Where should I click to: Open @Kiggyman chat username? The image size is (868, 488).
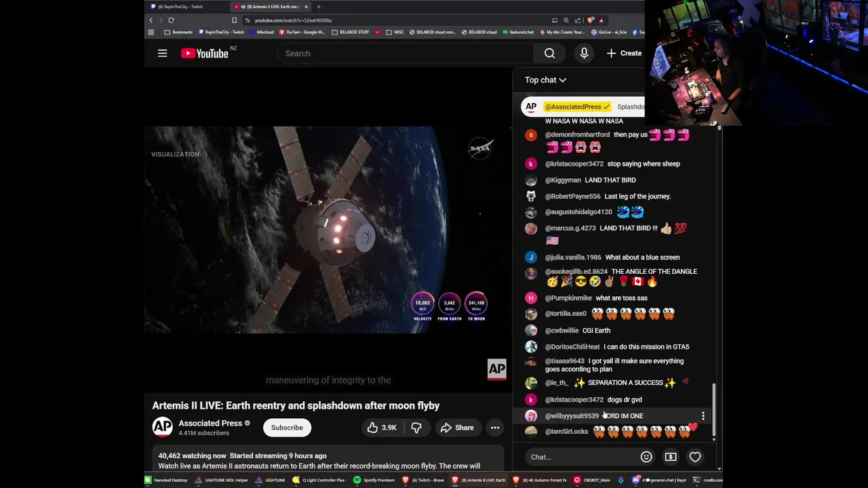tap(563, 180)
